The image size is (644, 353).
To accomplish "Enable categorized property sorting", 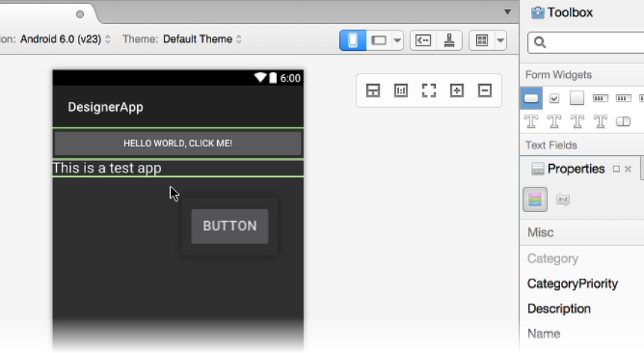I will [535, 199].
